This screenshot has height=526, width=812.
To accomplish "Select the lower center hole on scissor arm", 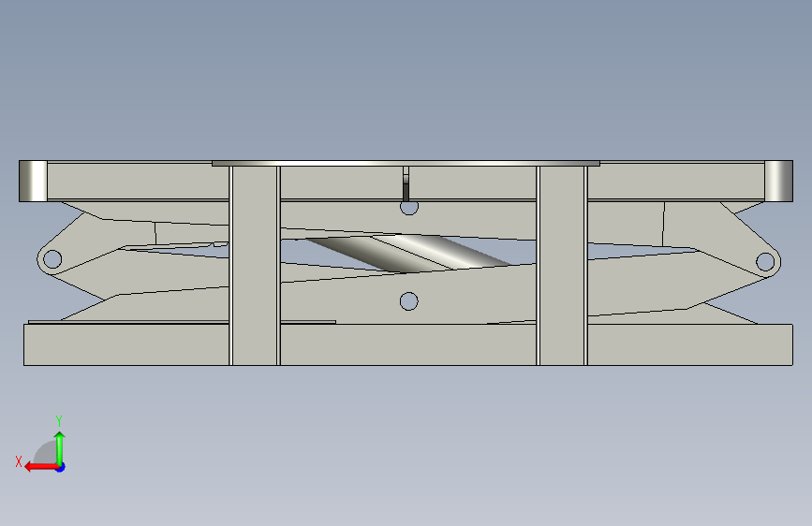I will pos(409,301).
